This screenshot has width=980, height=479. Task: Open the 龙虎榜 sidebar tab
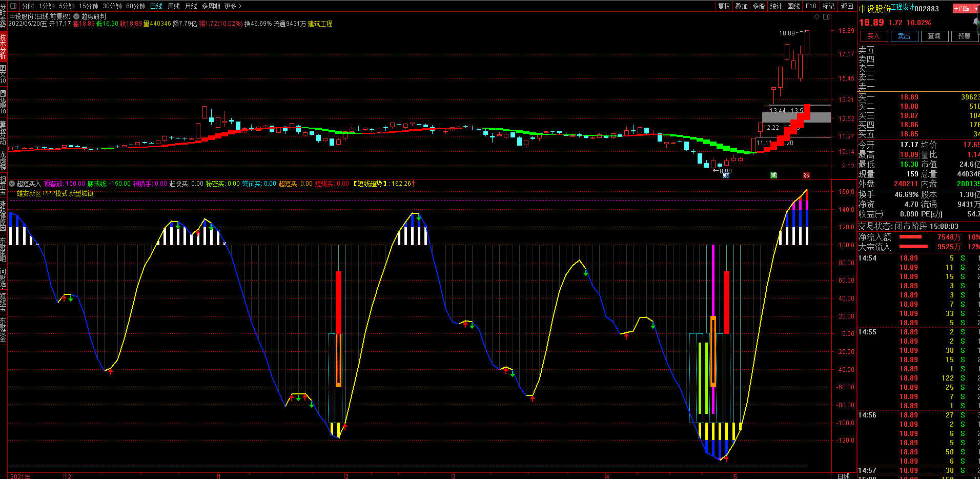pos(3,161)
